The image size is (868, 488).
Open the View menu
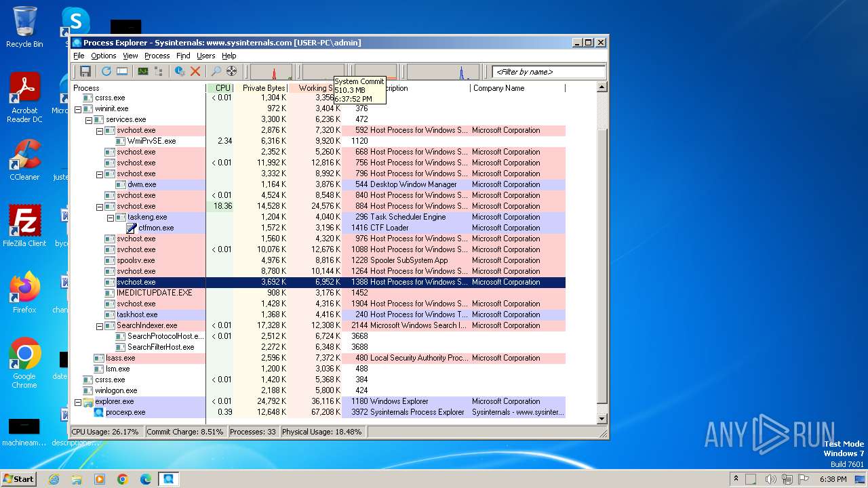tap(130, 56)
